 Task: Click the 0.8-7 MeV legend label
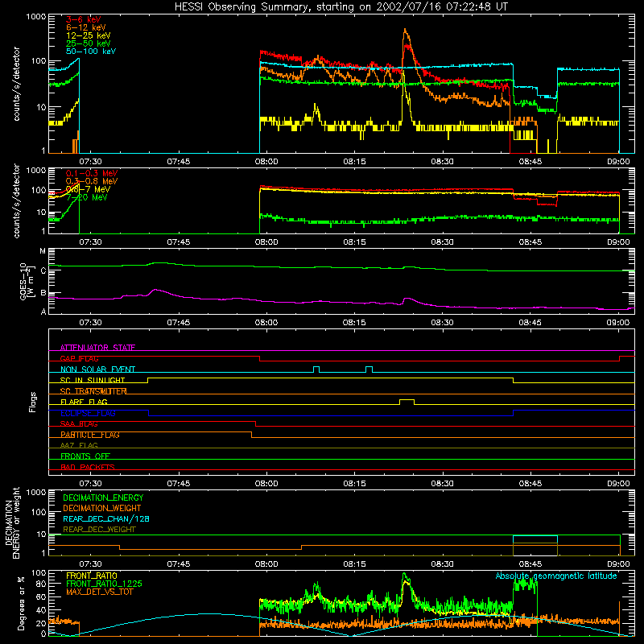point(88,189)
